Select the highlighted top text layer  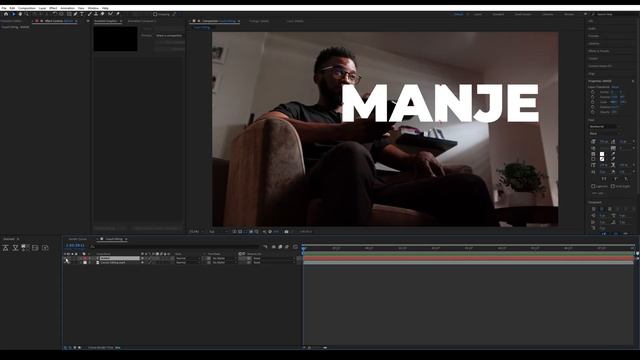point(119,258)
